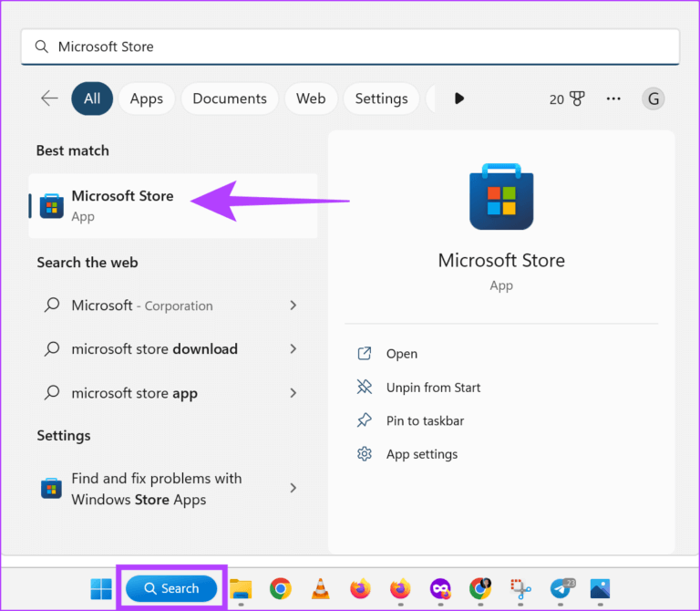Viewport: 700px width, 611px height.
Task: Launch Google Chrome beside File Explorer
Action: (281, 589)
